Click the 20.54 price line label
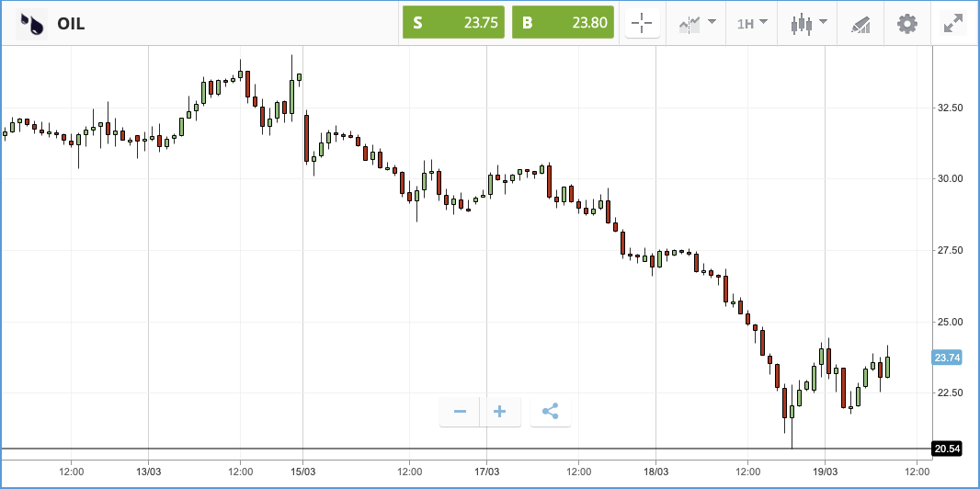980x489 pixels. (946, 449)
